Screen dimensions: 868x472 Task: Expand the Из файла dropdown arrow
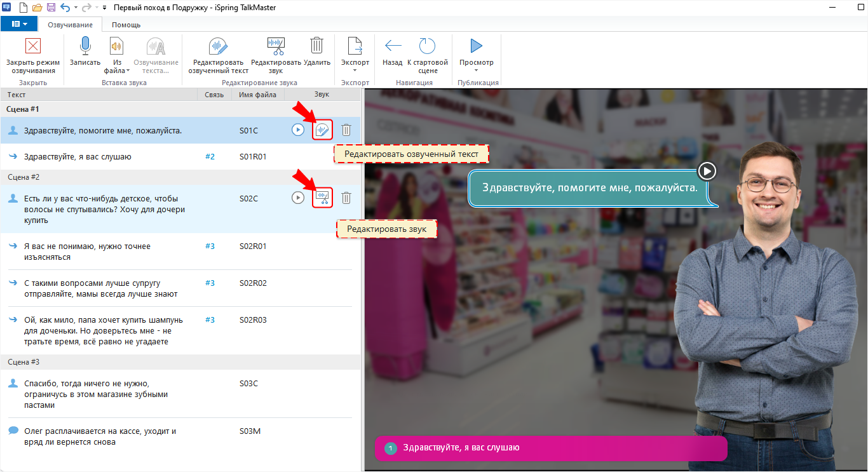pos(127,71)
